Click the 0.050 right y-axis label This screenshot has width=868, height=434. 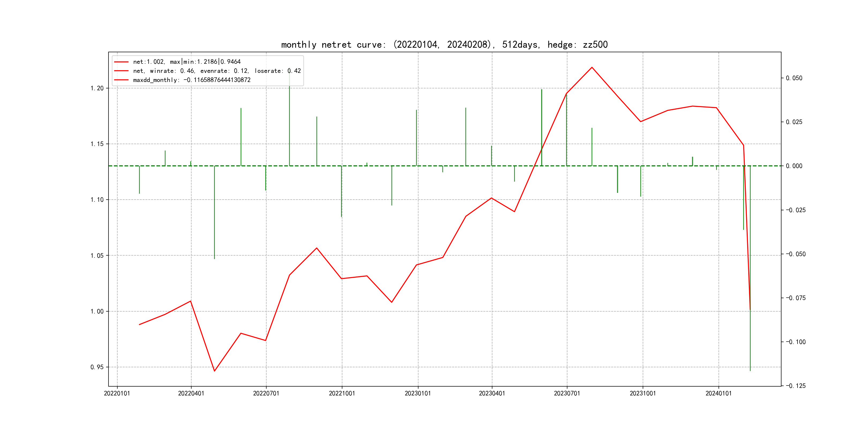coord(794,78)
